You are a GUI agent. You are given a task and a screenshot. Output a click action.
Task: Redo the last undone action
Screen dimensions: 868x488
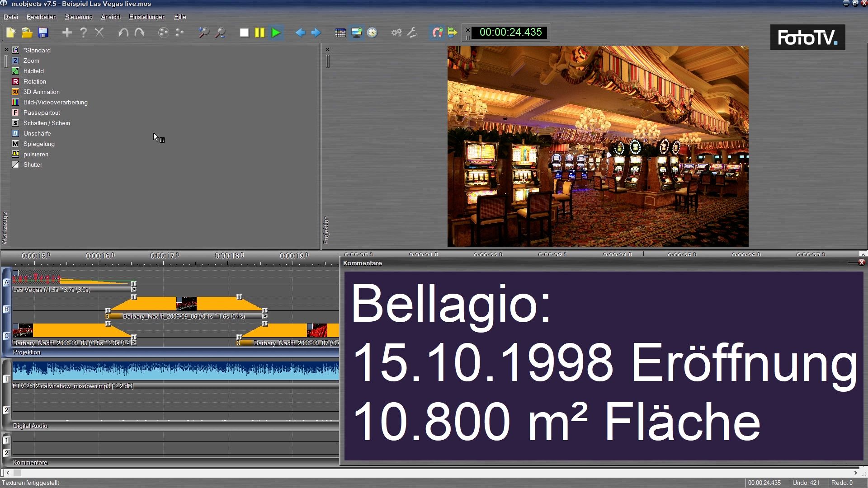coord(140,33)
